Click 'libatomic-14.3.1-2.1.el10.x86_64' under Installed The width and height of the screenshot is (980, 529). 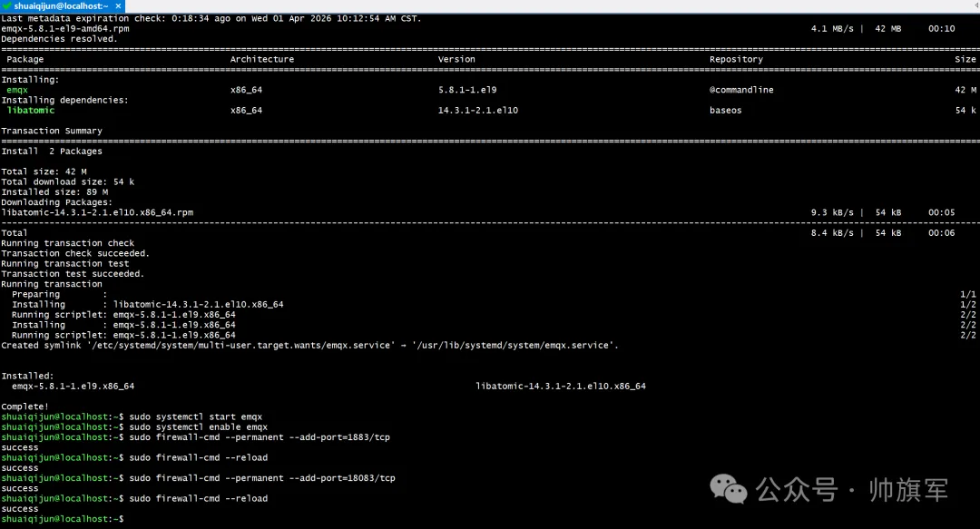click(561, 387)
